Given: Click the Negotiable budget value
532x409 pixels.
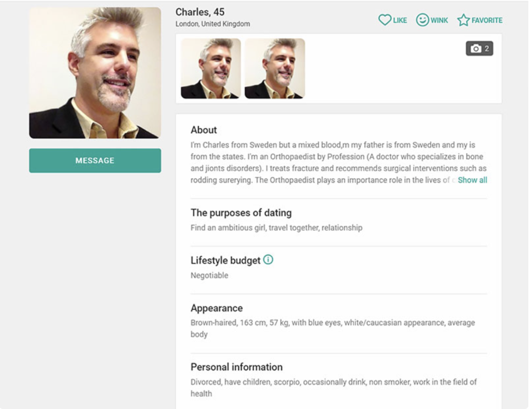Looking at the screenshot, I should 209,276.
